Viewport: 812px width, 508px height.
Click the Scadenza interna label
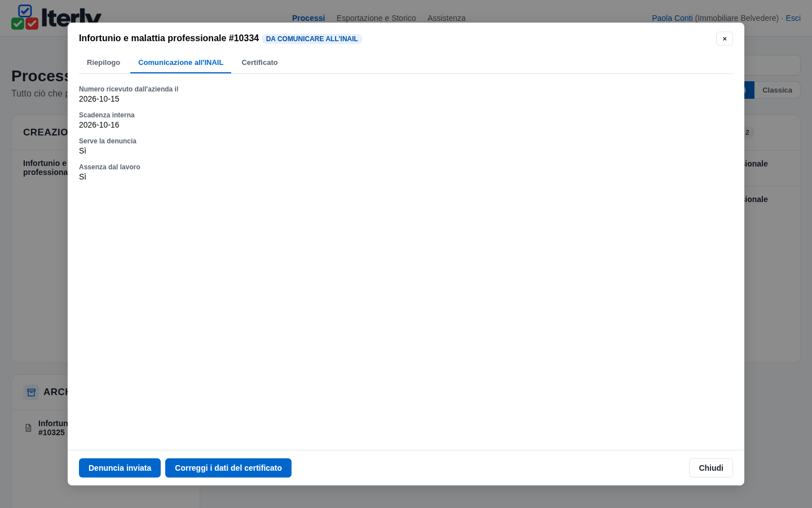(x=107, y=115)
